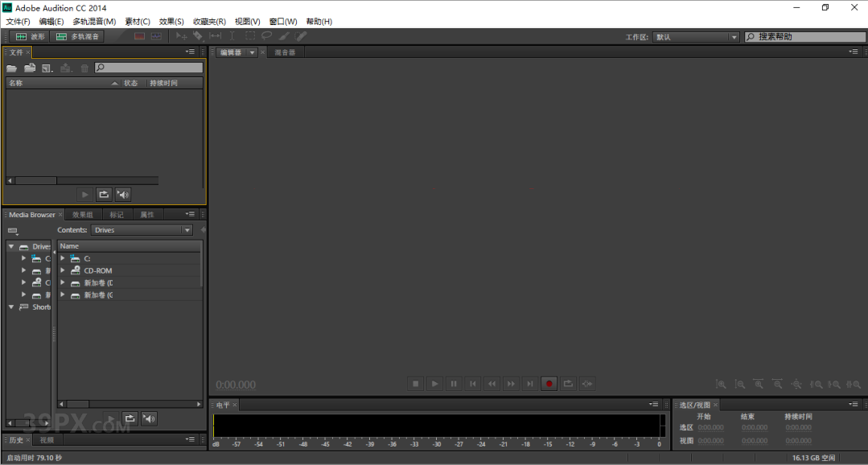Toggle Loop Playback in the editor transport
This screenshot has width=868, height=465.
tap(569, 385)
